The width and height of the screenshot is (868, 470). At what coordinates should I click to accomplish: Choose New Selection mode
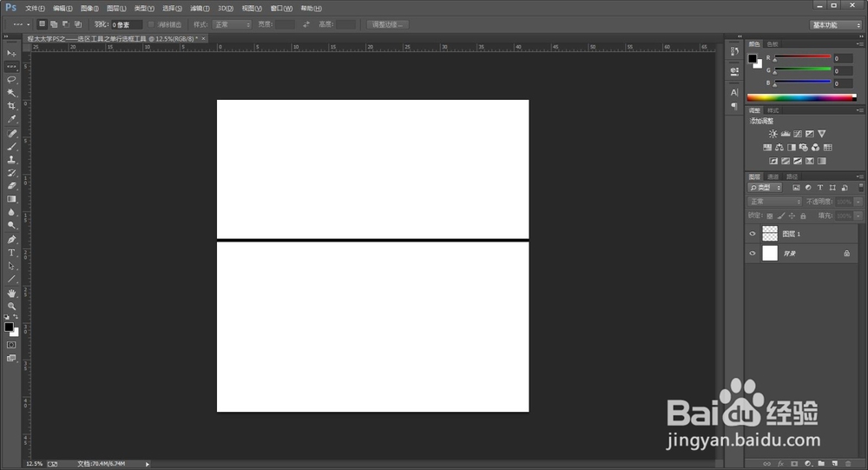tap(42, 24)
